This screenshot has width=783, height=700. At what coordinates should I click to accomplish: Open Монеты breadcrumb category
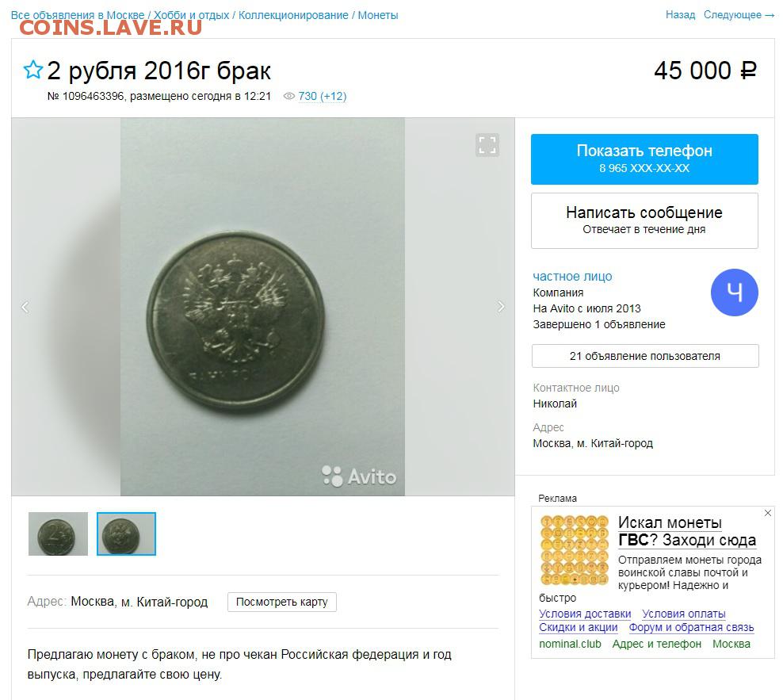(378, 15)
